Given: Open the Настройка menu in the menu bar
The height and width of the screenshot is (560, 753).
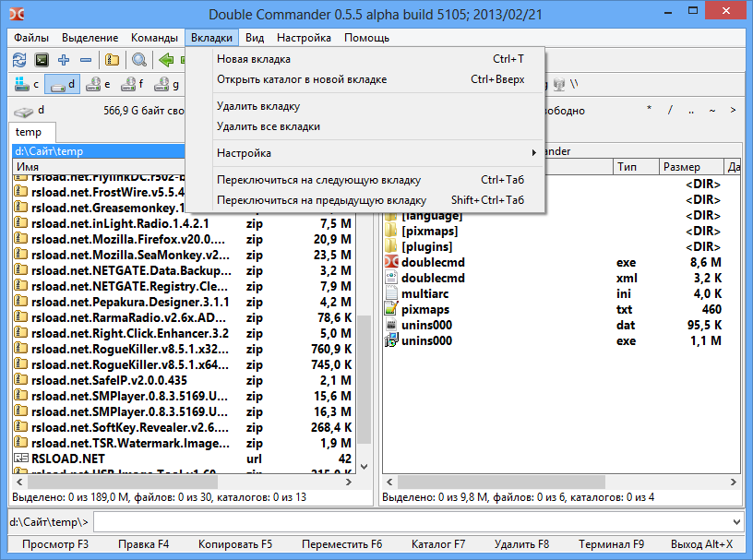Looking at the screenshot, I should click(x=304, y=38).
